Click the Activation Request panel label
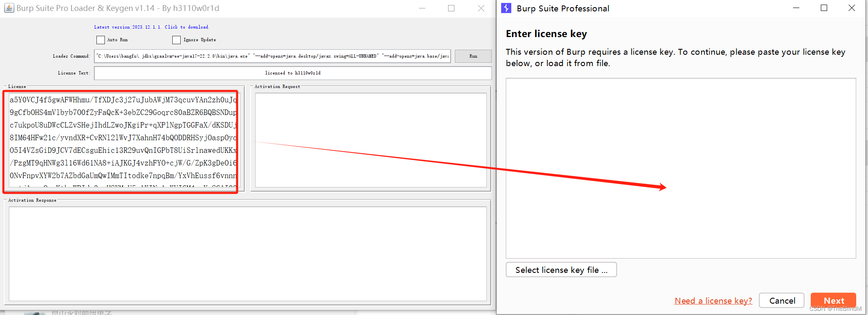The image size is (868, 315). [x=278, y=86]
